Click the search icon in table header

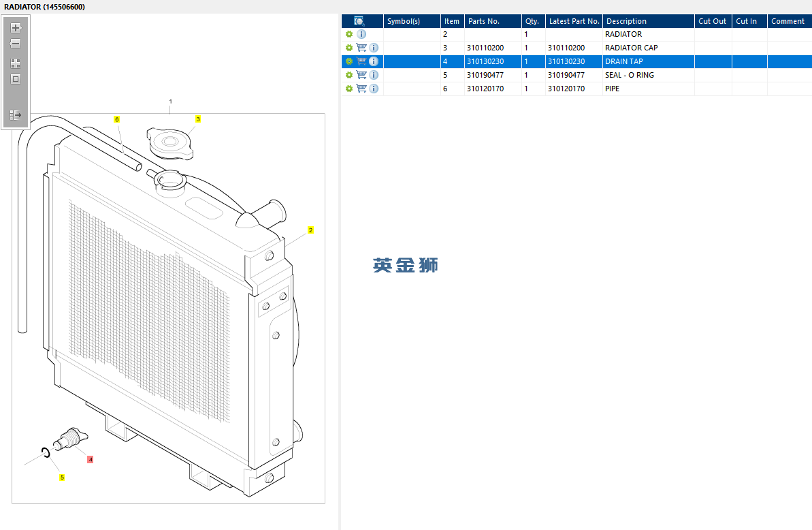click(x=359, y=21)
